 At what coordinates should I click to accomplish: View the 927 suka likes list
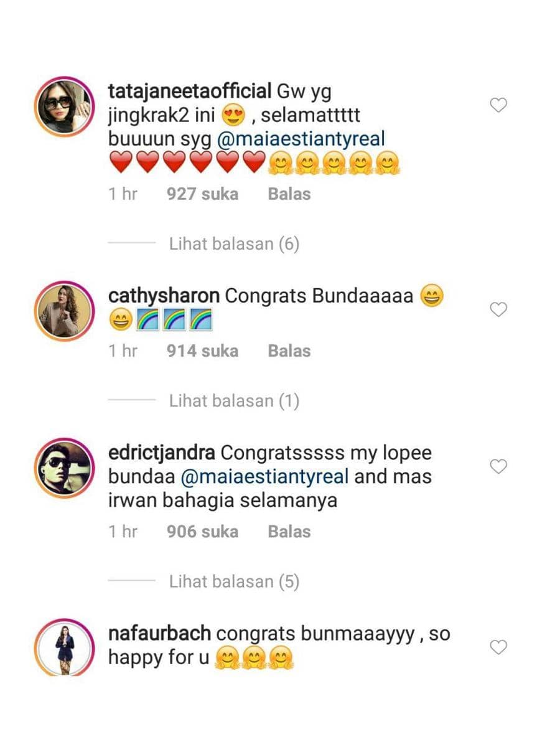click(x=202, y=194)
